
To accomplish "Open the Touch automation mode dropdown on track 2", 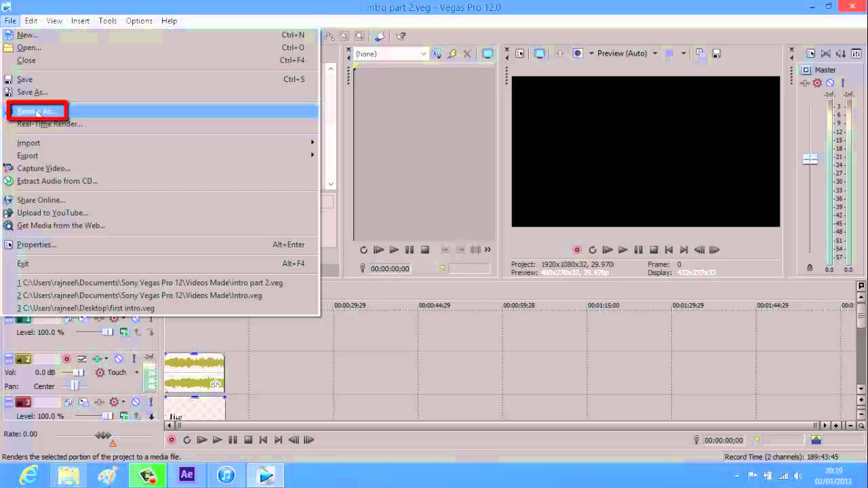I will (x=136, y=373).
